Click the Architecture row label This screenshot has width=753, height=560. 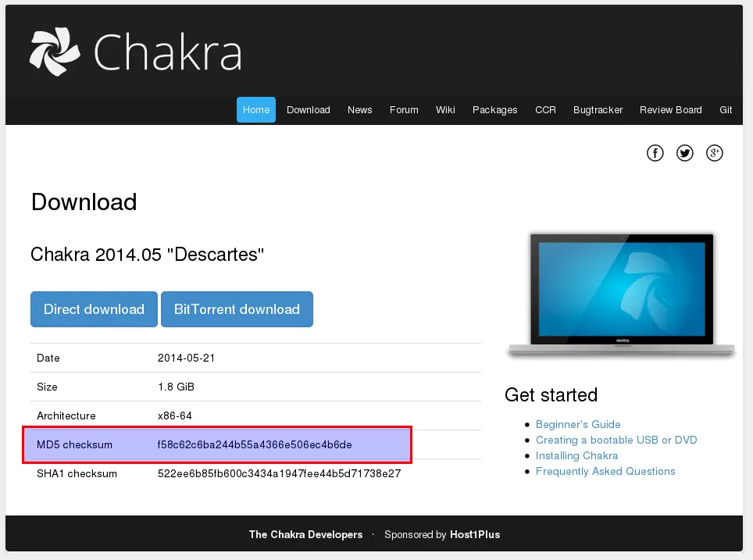(66, 416)
